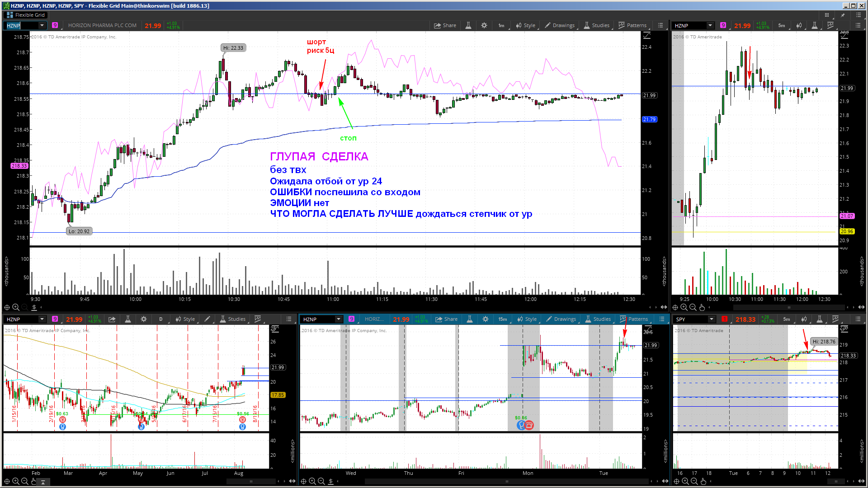Click magenta link color 9 in main chart

(x=55, y=25)
